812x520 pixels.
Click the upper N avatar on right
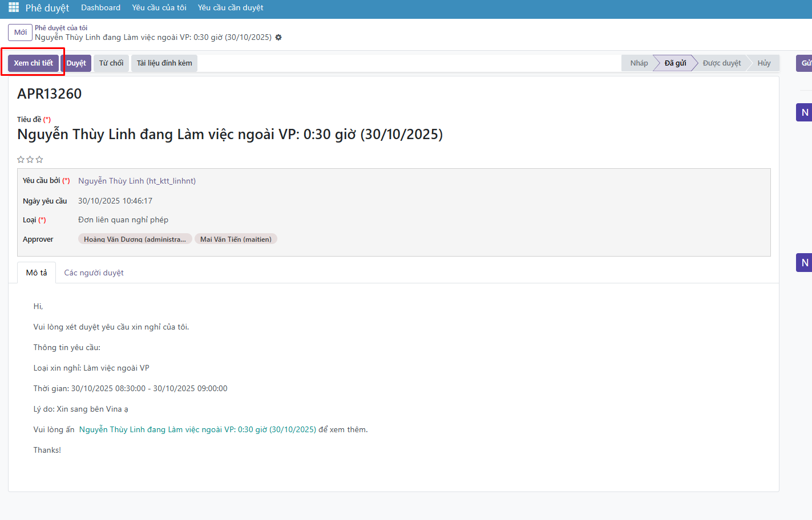805,112
